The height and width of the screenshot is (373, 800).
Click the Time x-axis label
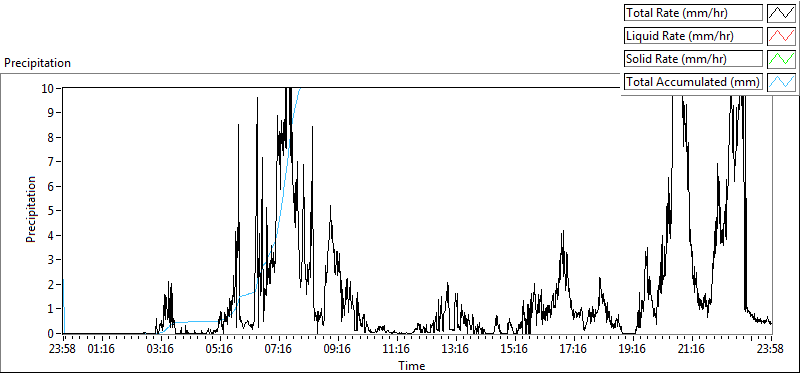click(x=412, y=365)
